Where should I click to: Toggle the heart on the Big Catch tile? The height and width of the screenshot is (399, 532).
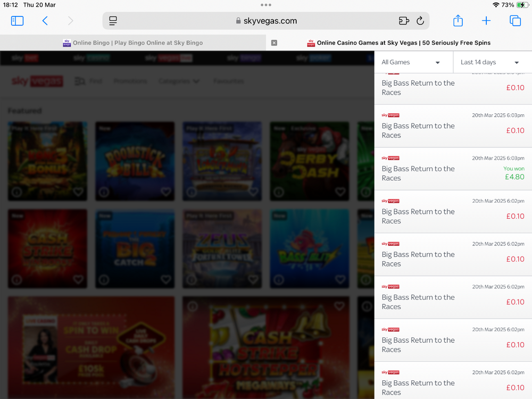[x=165, y=279]
